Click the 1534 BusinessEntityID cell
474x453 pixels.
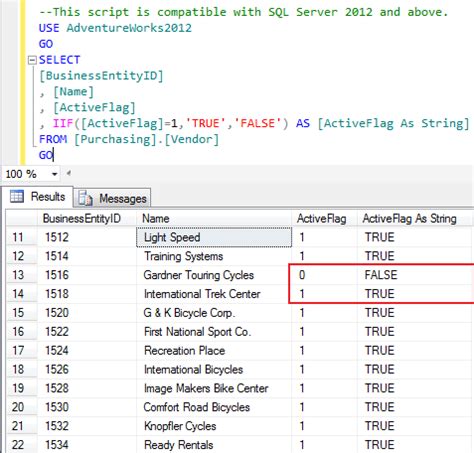[87, 445]
